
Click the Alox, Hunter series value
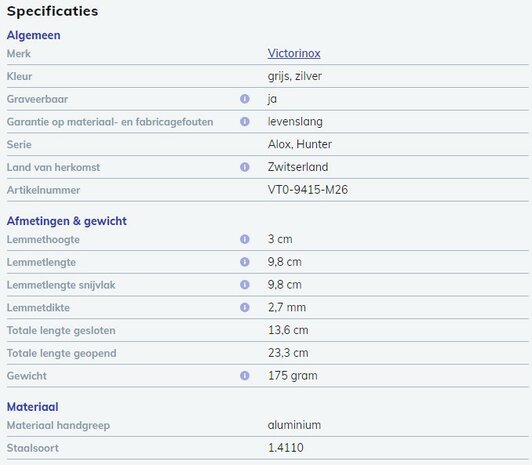(x=300, y=144)
